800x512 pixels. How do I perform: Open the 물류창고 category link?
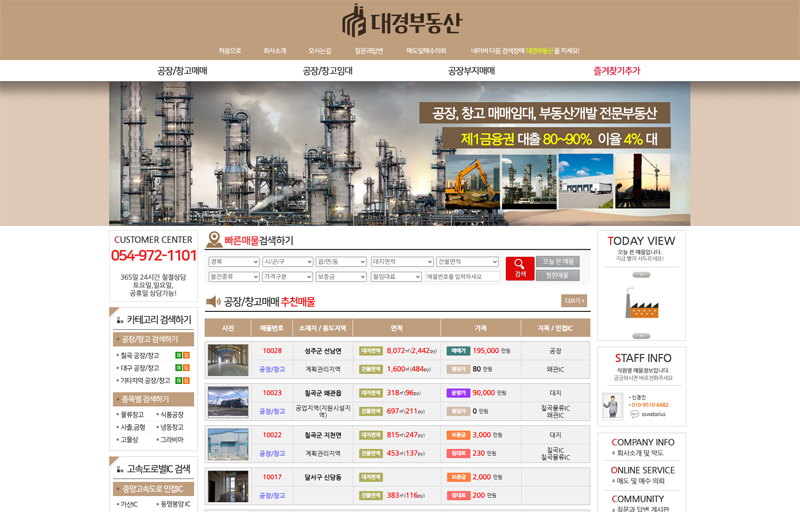132,415
